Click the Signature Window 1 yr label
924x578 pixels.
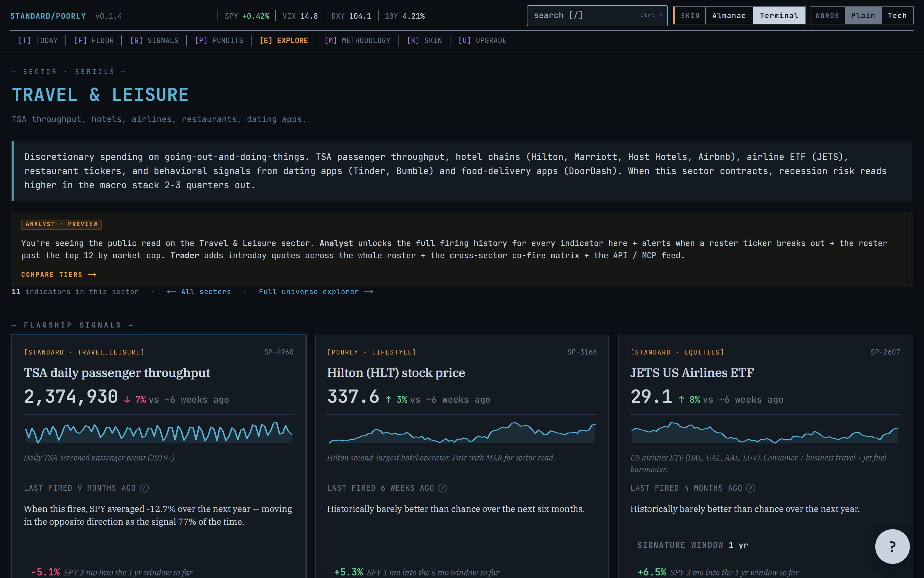coord(693,545)
